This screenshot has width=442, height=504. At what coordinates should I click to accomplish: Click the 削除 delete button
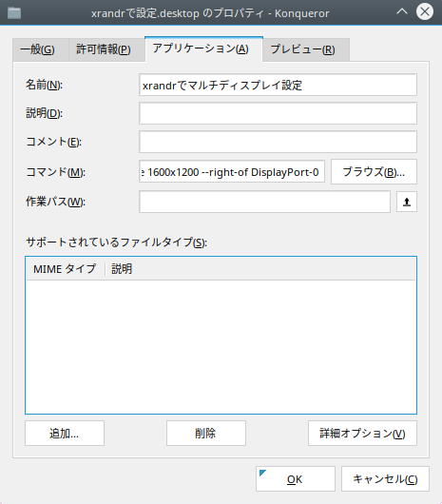[x=206, y=434]
